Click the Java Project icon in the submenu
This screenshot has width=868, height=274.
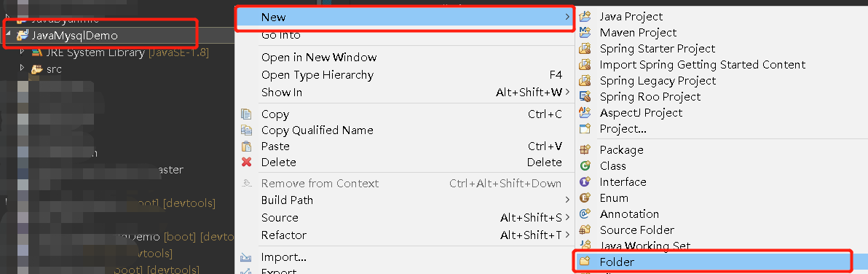tap(585, 17)
